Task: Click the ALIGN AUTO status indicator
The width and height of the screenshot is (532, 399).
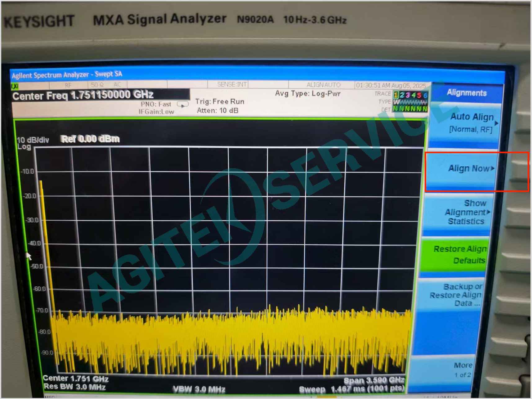Action: [x=323, y=85]
